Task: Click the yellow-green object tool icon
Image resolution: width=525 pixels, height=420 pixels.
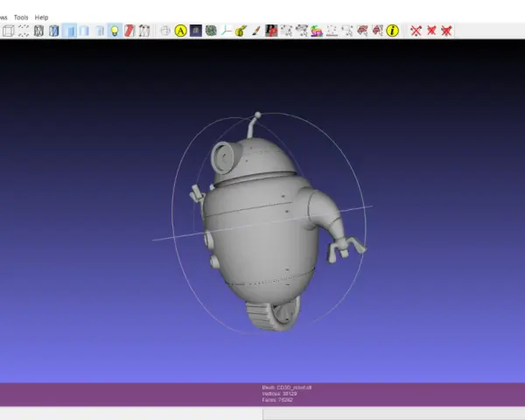Action: pyautogui.click(x=241, y=31)
